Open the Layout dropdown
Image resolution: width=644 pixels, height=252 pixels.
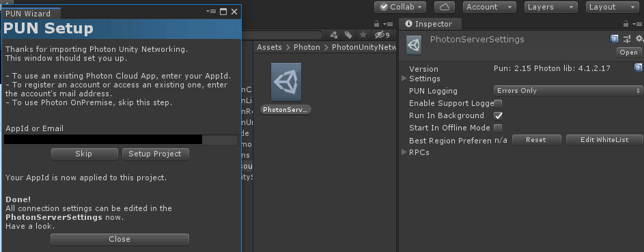(613, 7)
